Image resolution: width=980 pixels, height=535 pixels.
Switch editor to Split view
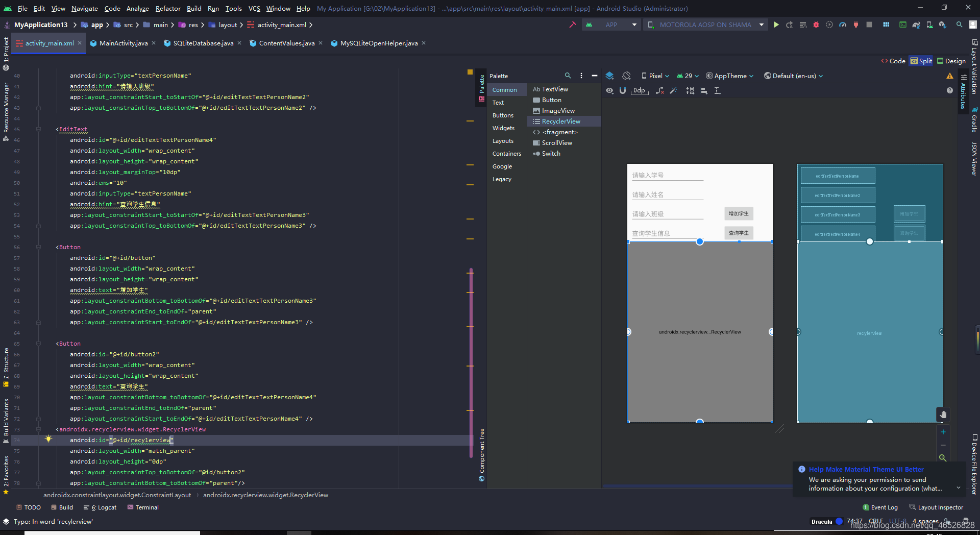coord(921,61)
